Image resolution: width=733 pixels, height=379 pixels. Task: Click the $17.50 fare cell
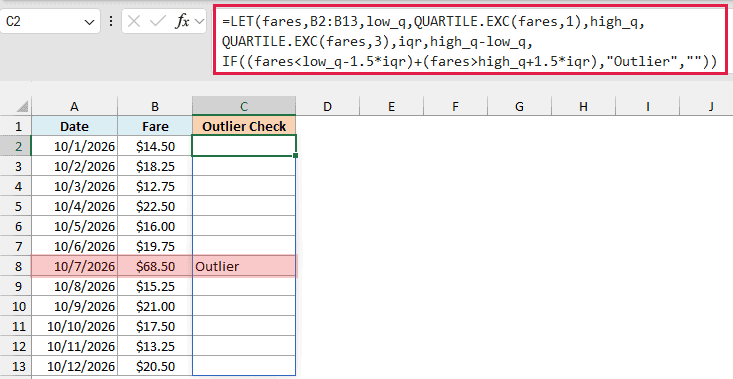click(155, 326)
